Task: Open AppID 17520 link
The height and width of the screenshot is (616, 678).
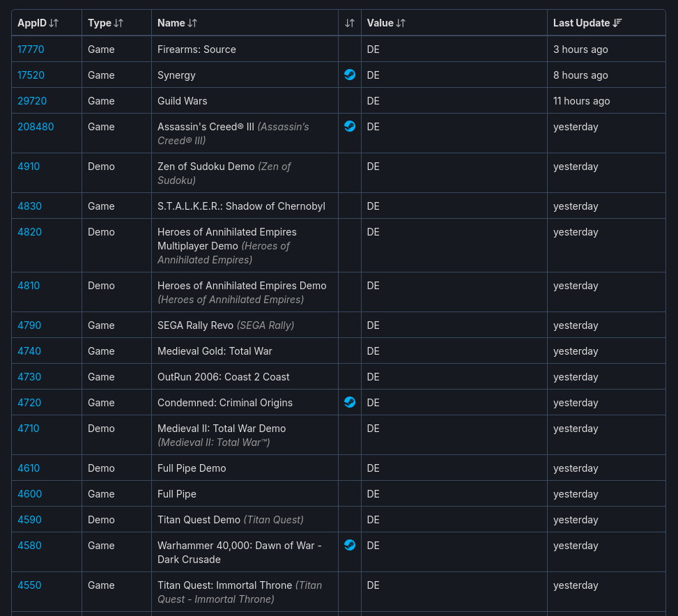Action: coord(31,75)
